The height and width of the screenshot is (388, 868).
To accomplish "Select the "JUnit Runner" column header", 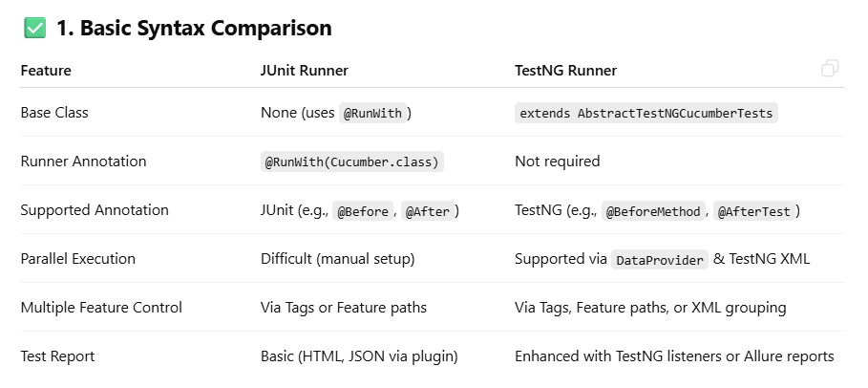I will click(304, 71).
